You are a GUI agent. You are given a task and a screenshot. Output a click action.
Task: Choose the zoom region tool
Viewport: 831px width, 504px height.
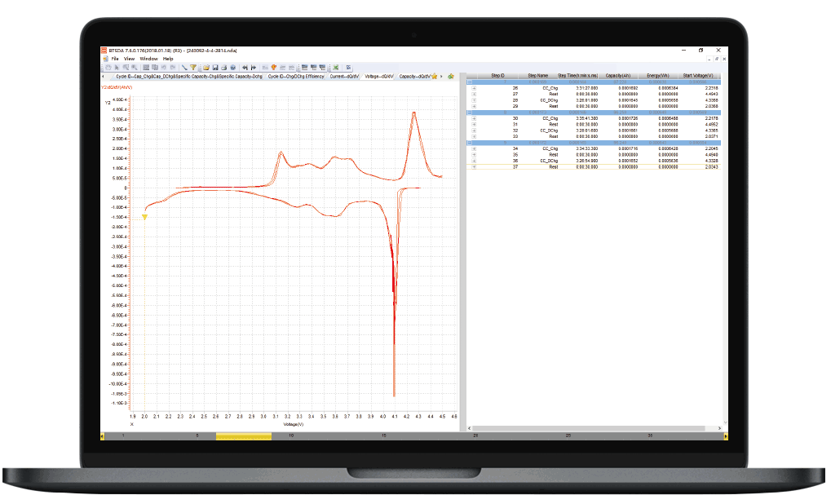pos(126,68)
